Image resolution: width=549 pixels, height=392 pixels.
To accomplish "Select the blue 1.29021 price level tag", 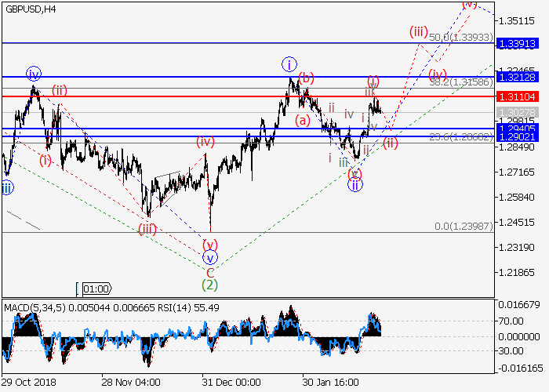I will coord(521,136).
